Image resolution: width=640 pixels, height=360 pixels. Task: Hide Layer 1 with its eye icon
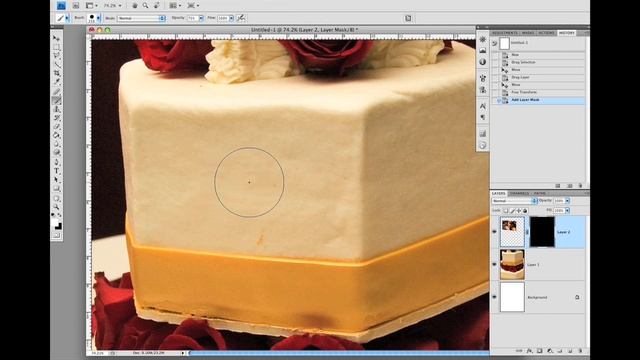[494, 264]
